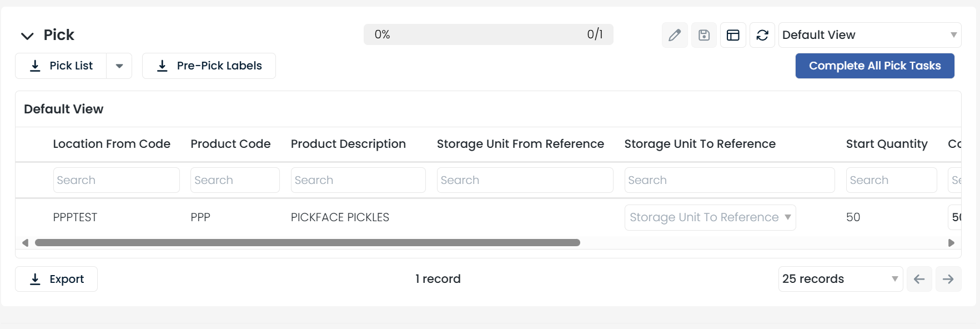Screen dimensions: 980x329
Task: Click the save view icon
Action: tap(704, 35)
